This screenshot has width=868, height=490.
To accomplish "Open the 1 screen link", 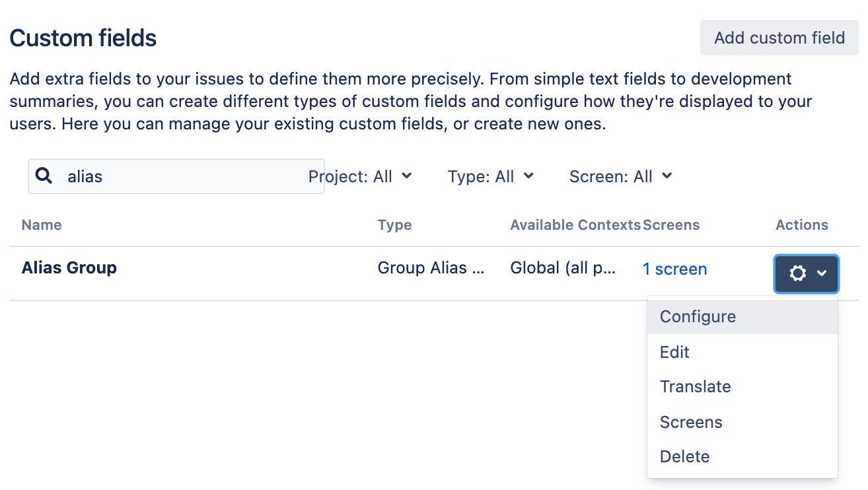I will coord(674,269).
